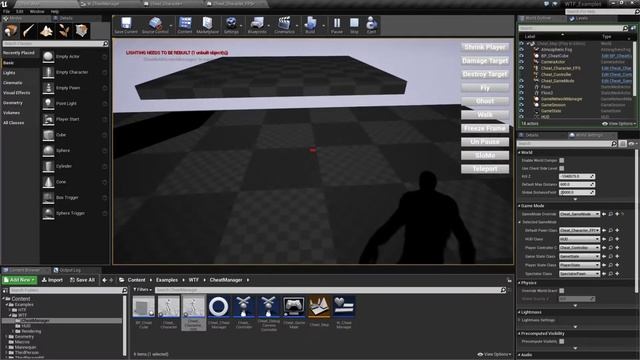Toggle Precompute Visibility checkbox
The width and height of the screenshot is (640, 360).
click(562, 341)
